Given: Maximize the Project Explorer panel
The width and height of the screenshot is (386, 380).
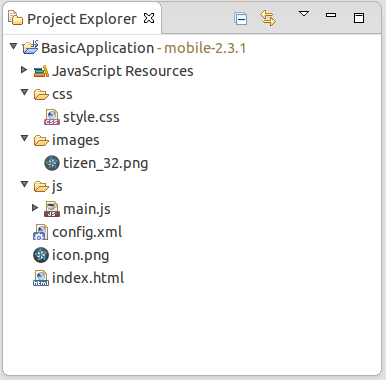Looking at the screenshot, I should click(x=359, y=18).
